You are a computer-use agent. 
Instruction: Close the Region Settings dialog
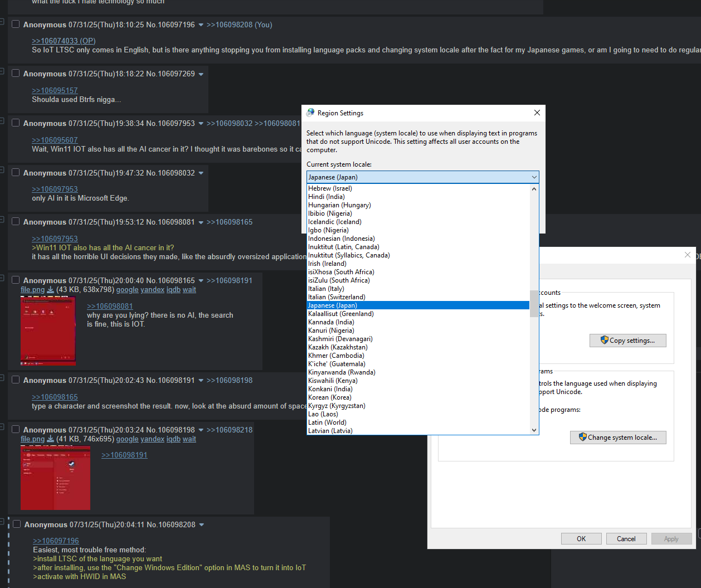tap(537, 113)
